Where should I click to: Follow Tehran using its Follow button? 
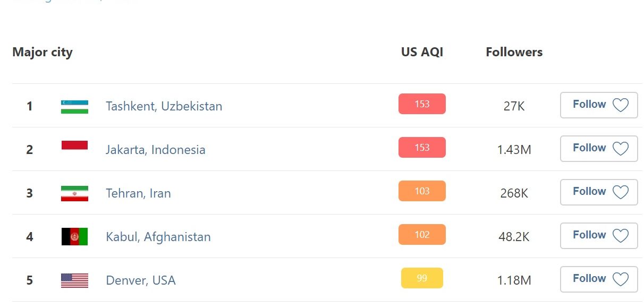click(x=599, y=192)
